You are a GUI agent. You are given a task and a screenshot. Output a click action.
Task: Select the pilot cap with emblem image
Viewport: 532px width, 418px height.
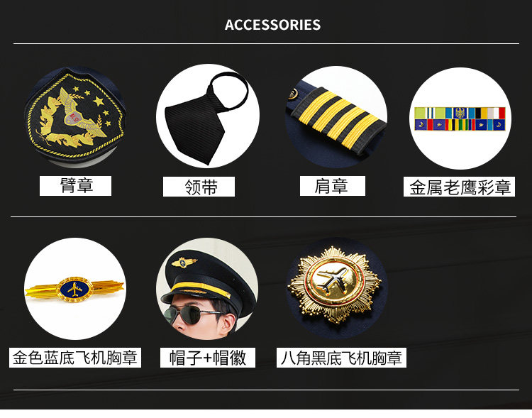[207, 289]
